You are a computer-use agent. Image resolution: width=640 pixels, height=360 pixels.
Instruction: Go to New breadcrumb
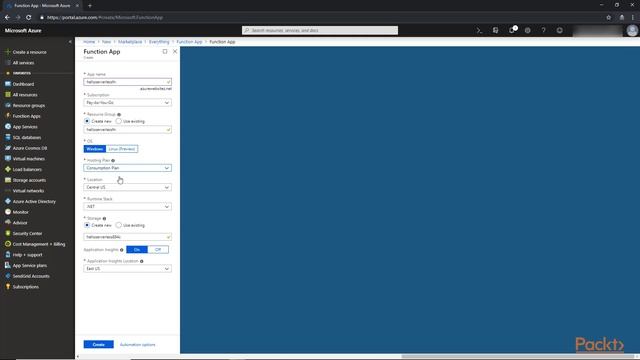pyautogui.click(x=107, y=42)
